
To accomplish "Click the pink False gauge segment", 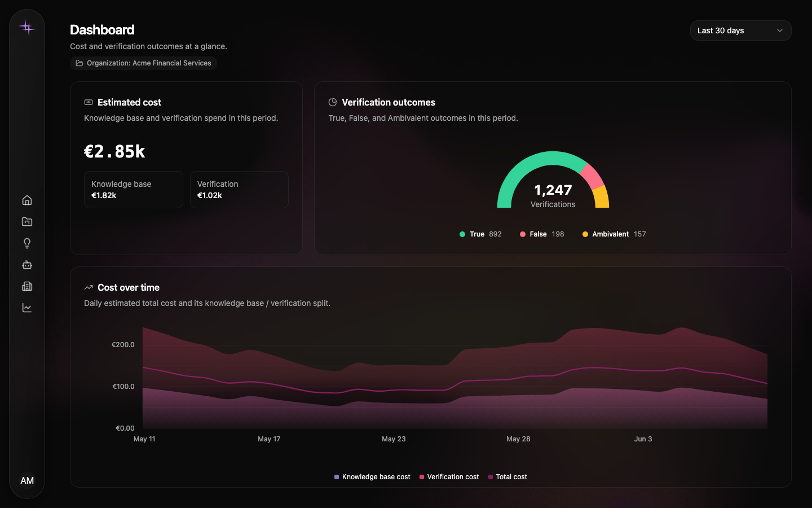I will pos(592,176).
